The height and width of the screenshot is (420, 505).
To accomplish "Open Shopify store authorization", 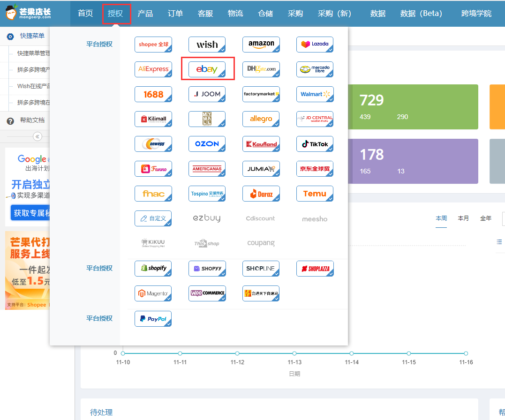I will (153, 268).
